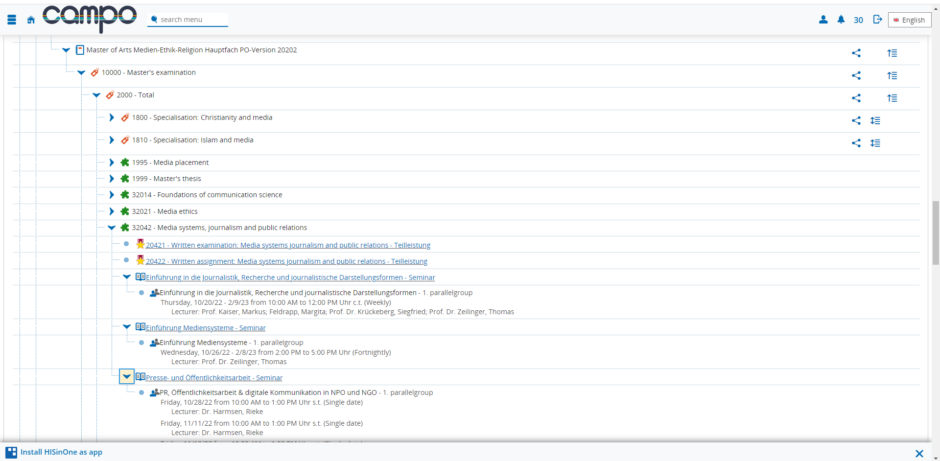Image resolution: width=940 pixels, height=461 pixels.
Task: Open the notifications bell
Action: 840,20
